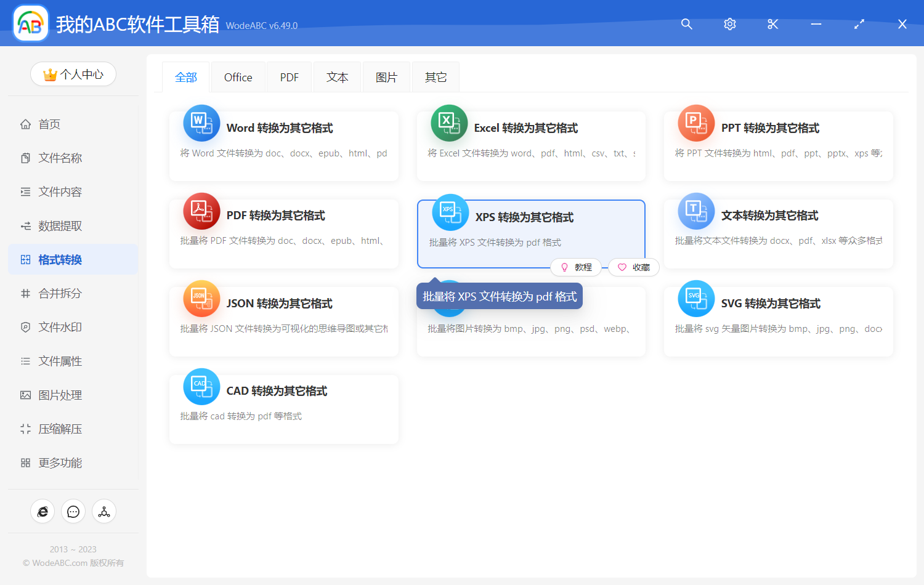924x585 pixels.
Task: Select the SVG conversion tool icon
Action: [695, 299]
